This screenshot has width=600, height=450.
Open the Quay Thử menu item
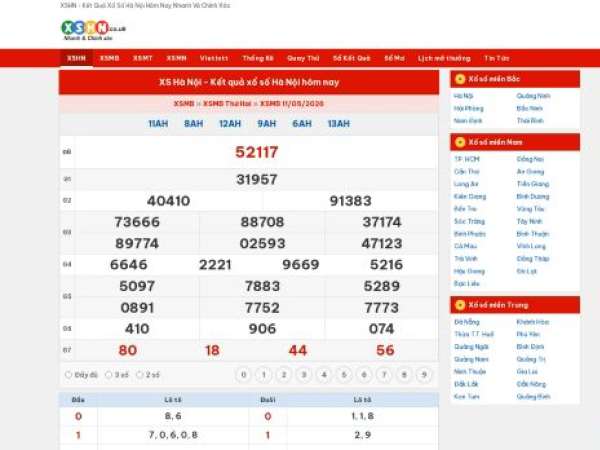point(303,58)
